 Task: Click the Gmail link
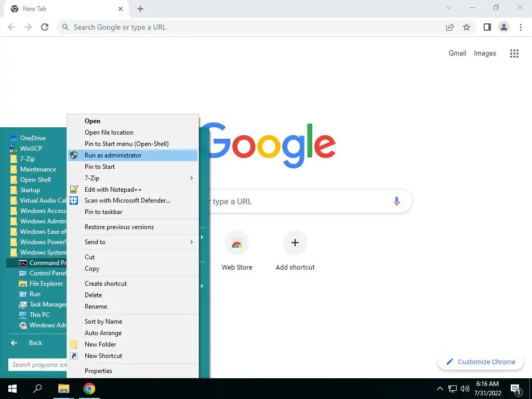[x=457, y=54]
